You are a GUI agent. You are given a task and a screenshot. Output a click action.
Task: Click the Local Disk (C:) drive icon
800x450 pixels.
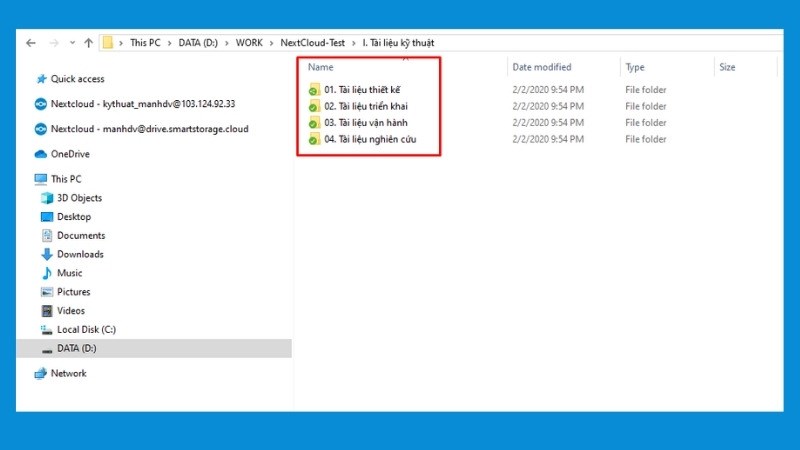(x=47, y=330)
